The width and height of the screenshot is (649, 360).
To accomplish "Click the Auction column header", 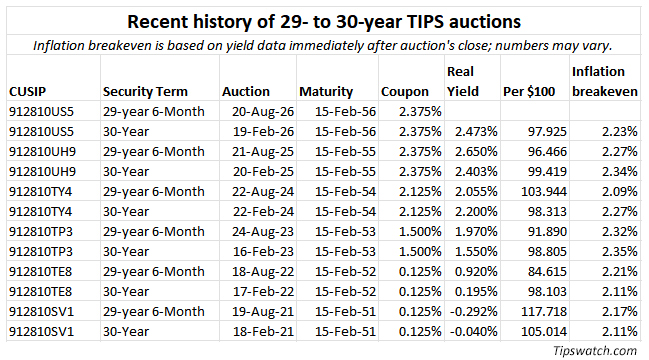I will pos(246,91).
